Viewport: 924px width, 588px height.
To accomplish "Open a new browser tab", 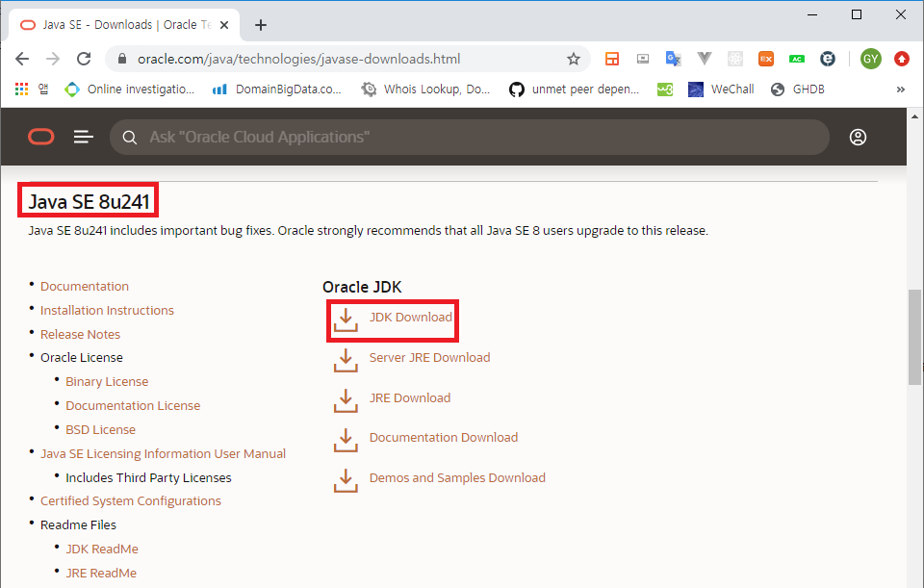I will pyautogui.click(x=261, y=25).
